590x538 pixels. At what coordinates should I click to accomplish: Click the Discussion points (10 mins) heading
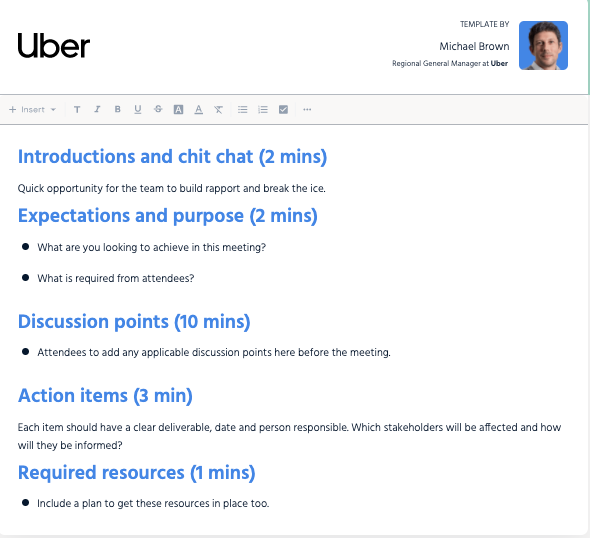134,322
